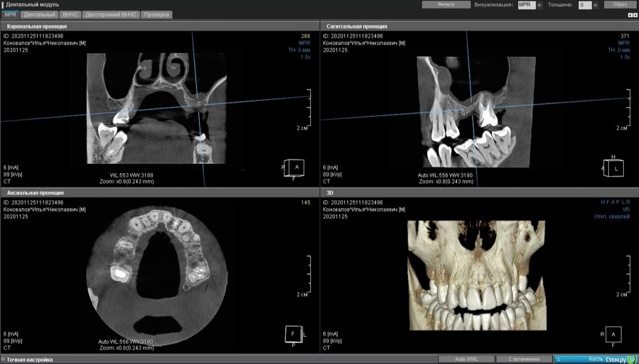
Task: Toggle the С затенением shading option
Action: click(523, 359)
